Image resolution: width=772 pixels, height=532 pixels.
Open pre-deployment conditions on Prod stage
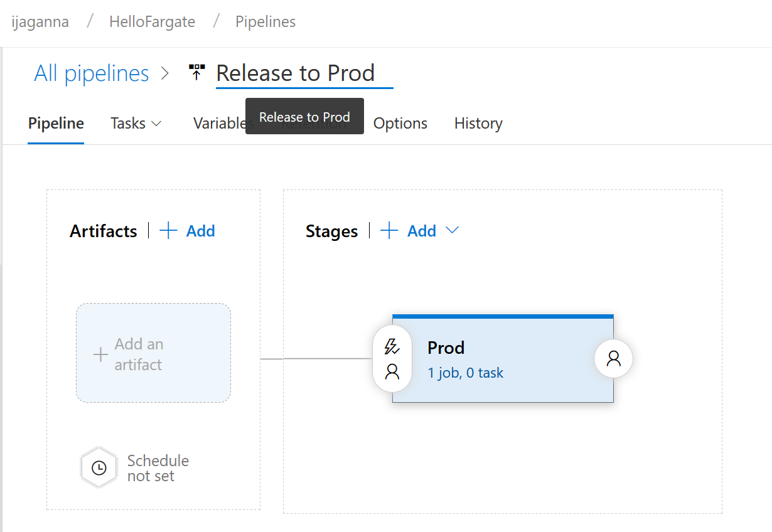pos(392,359)
